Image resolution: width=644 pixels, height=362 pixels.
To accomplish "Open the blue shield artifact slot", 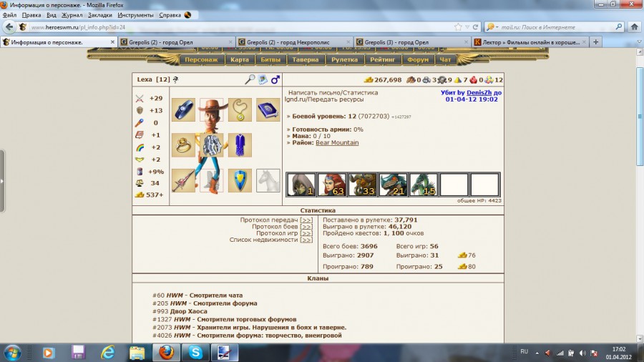I will pyautogui.click(x=240, y=180).
